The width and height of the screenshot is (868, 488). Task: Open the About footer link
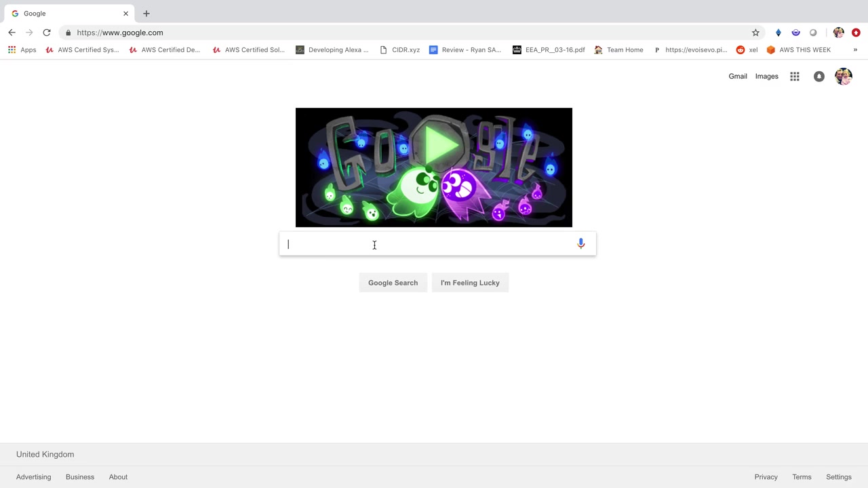(118, 477)
